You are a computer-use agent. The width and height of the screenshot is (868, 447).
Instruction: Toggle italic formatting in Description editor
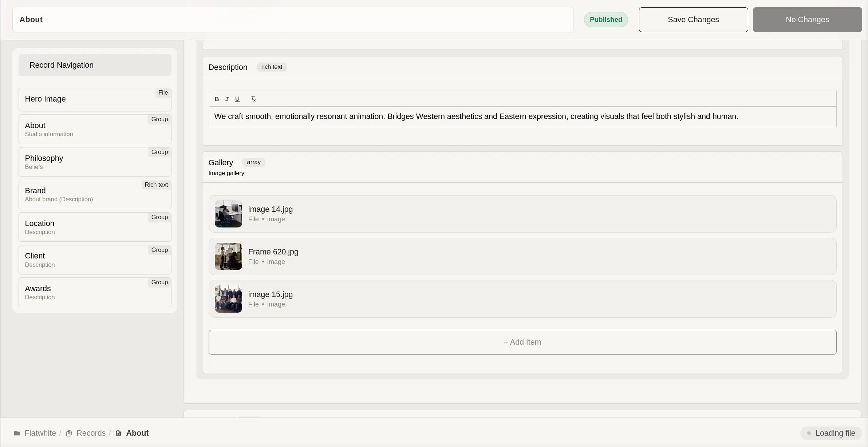click(x=227, y=99)
